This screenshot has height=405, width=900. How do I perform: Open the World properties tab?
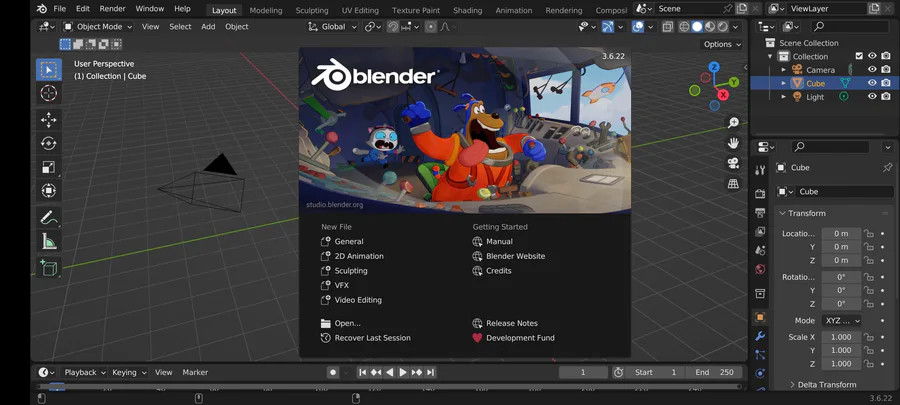point(760,269)
